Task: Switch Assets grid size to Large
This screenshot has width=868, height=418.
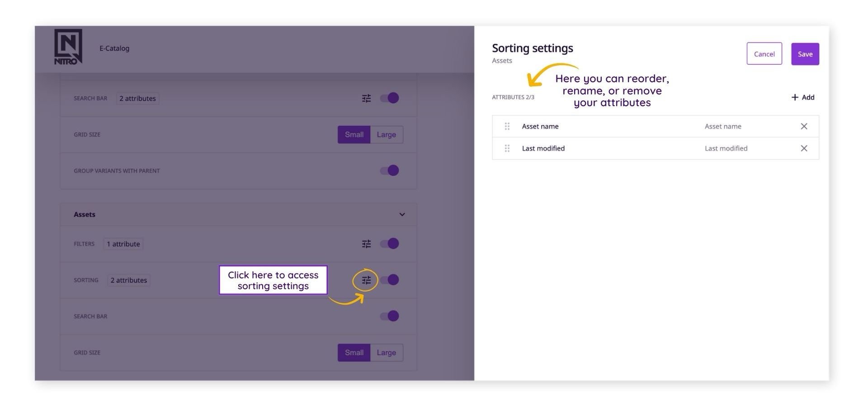Action: (387, 352)
